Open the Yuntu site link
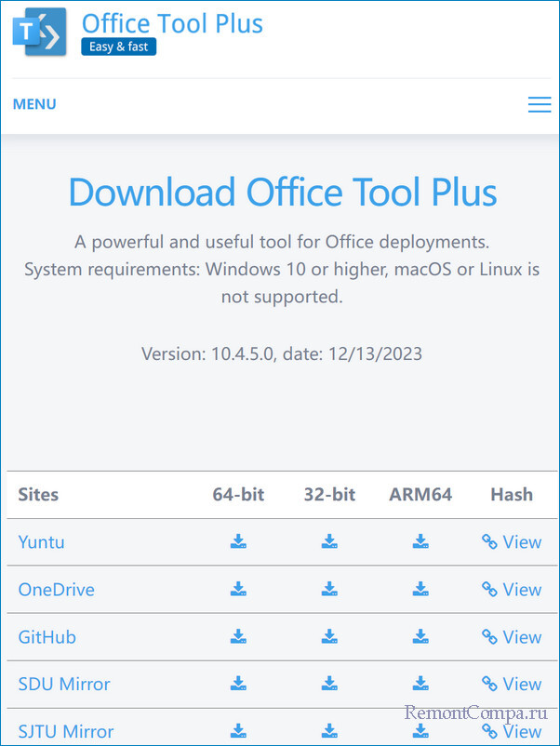This screenshot has height=746, width=560. coord(41,542)
